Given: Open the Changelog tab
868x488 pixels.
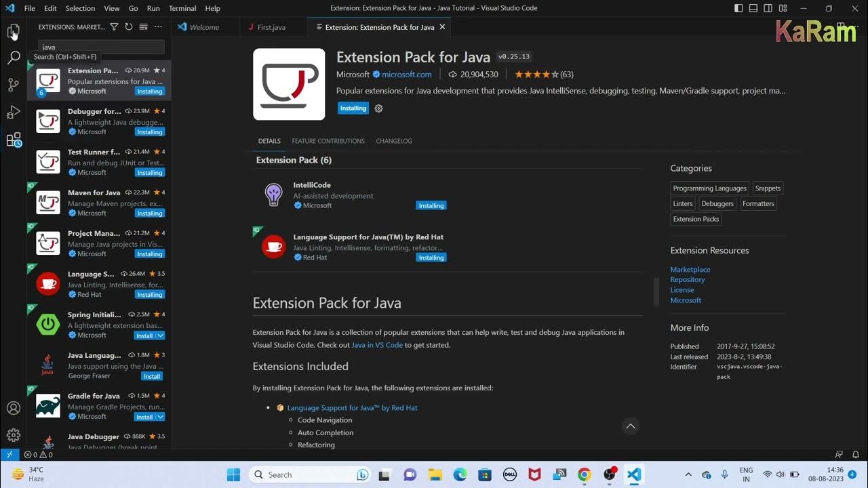Looking at the screenshot, I should click(394, 141).
